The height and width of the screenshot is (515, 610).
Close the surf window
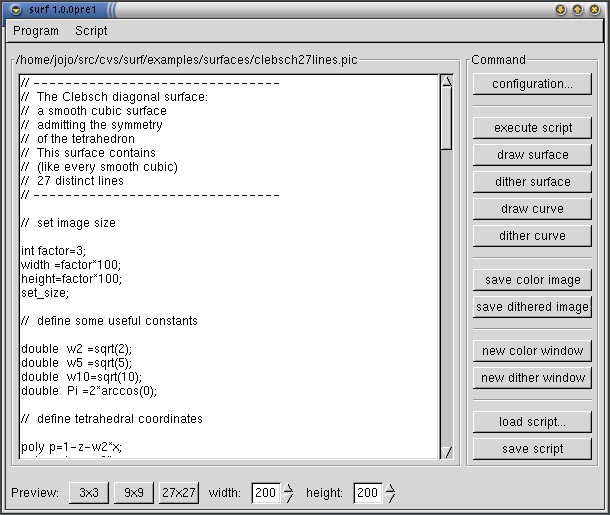pos(595,9)
